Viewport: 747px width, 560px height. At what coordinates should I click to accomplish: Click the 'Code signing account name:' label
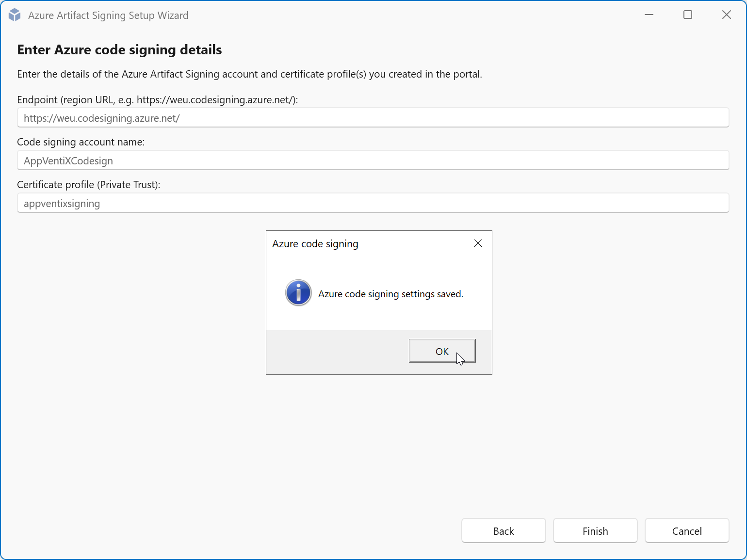pos(81,142)
